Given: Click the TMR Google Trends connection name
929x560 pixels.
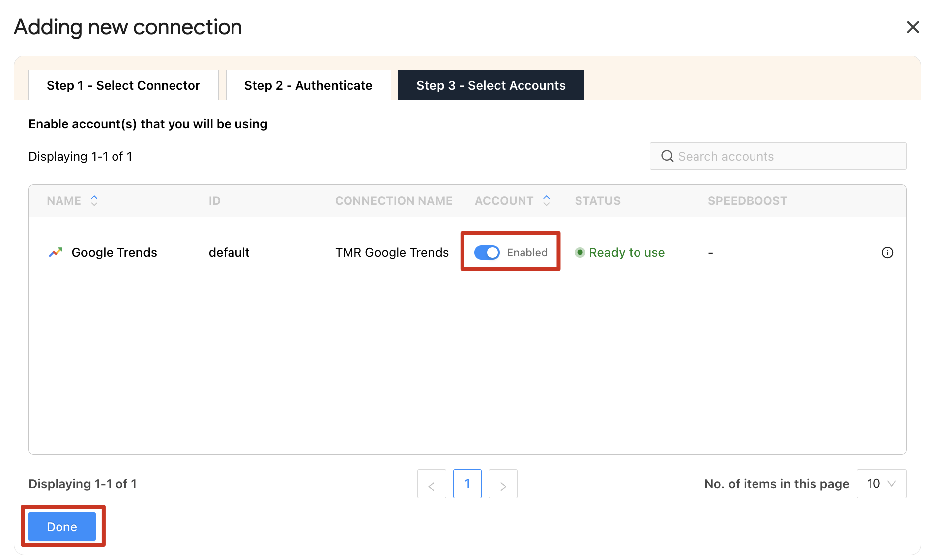Looking at the screenshot, I should point(392,253).
